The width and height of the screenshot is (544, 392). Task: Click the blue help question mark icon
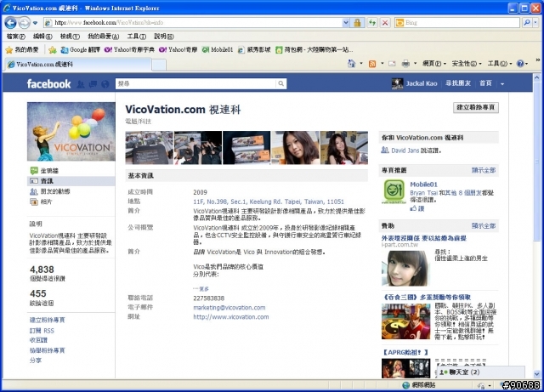(x=520, y=64)
